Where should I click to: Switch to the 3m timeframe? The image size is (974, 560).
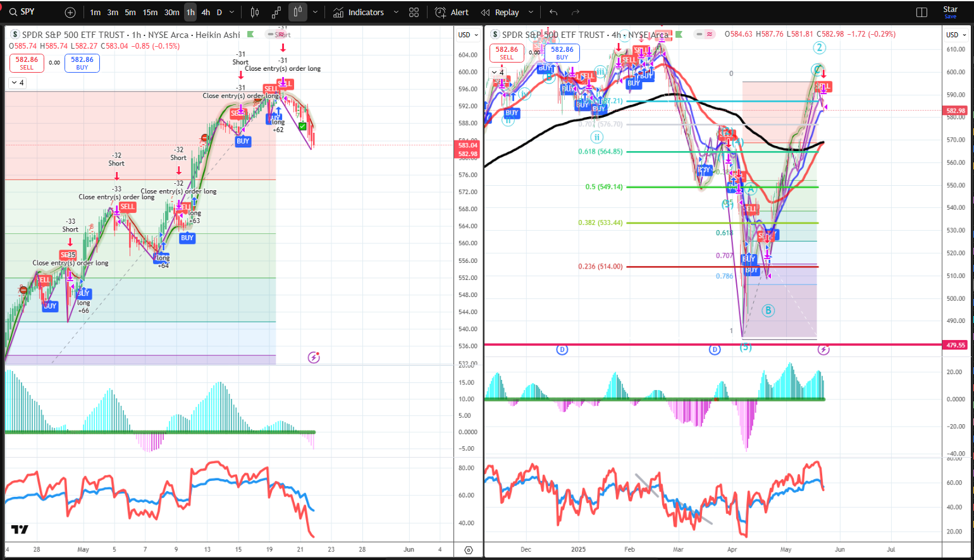click(x=113, y=12)
